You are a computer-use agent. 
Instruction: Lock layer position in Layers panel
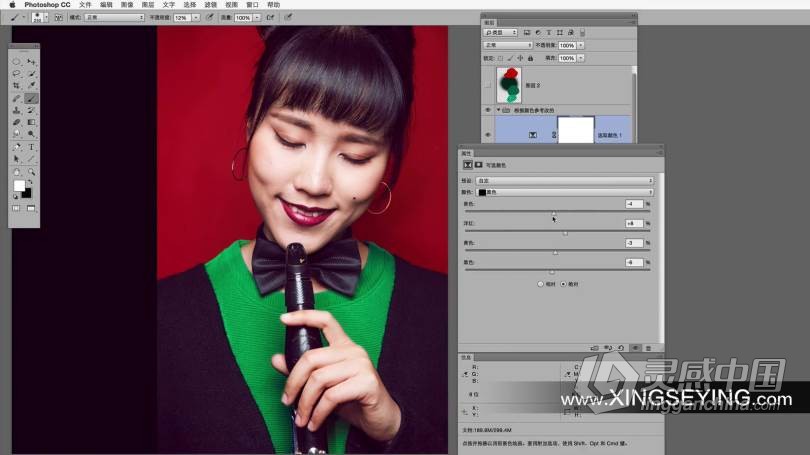coord(520,58)
